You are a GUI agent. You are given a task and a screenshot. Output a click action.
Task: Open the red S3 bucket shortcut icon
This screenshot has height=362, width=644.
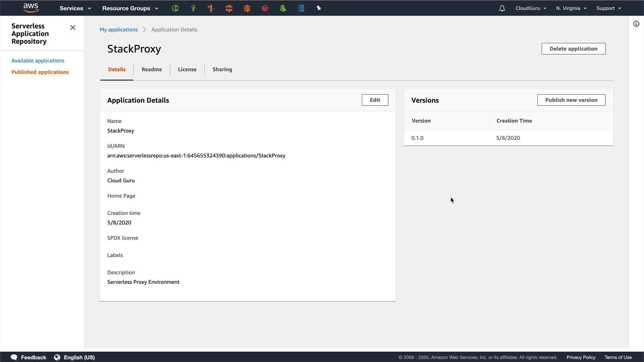coord(265,8)
